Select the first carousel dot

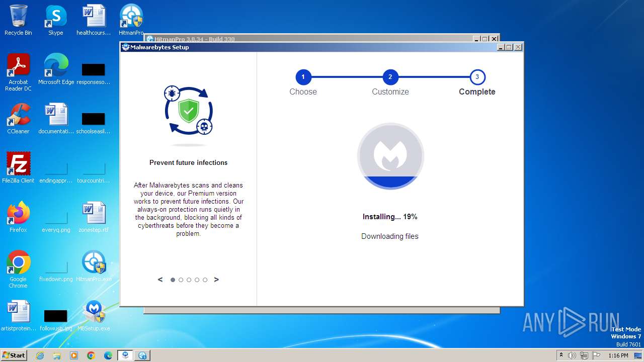[173, 280]
